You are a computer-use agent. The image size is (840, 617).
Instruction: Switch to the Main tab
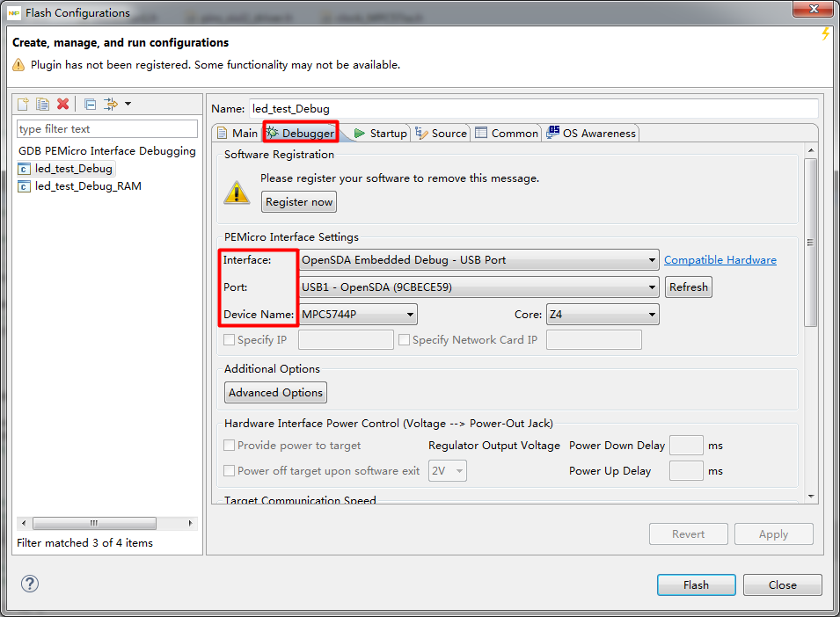237,134
